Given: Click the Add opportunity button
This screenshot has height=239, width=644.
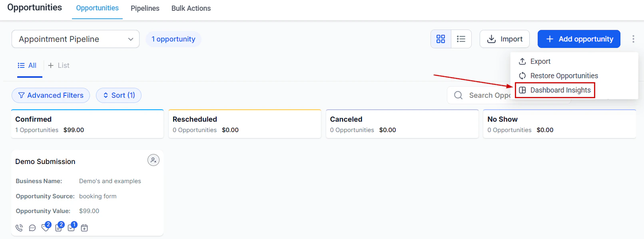Looking at the screenshot, I should (x=578, y=39).
